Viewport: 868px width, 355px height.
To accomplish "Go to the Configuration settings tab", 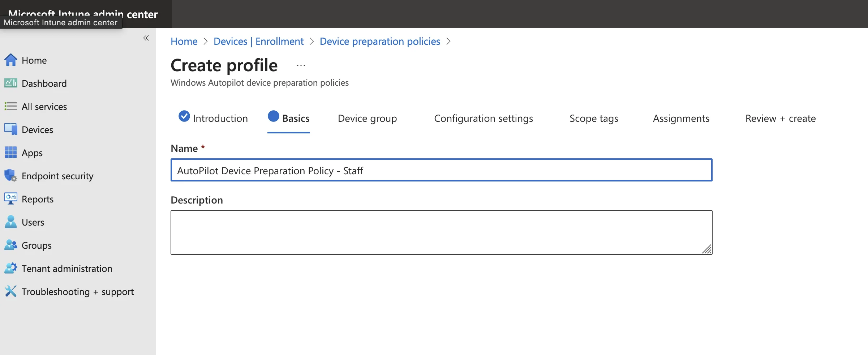I will tap(483, 119).
